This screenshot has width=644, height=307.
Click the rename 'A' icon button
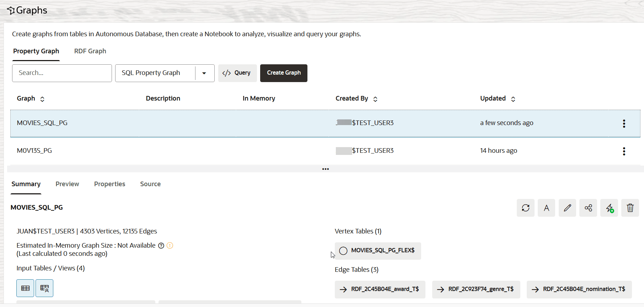point(547,208)
